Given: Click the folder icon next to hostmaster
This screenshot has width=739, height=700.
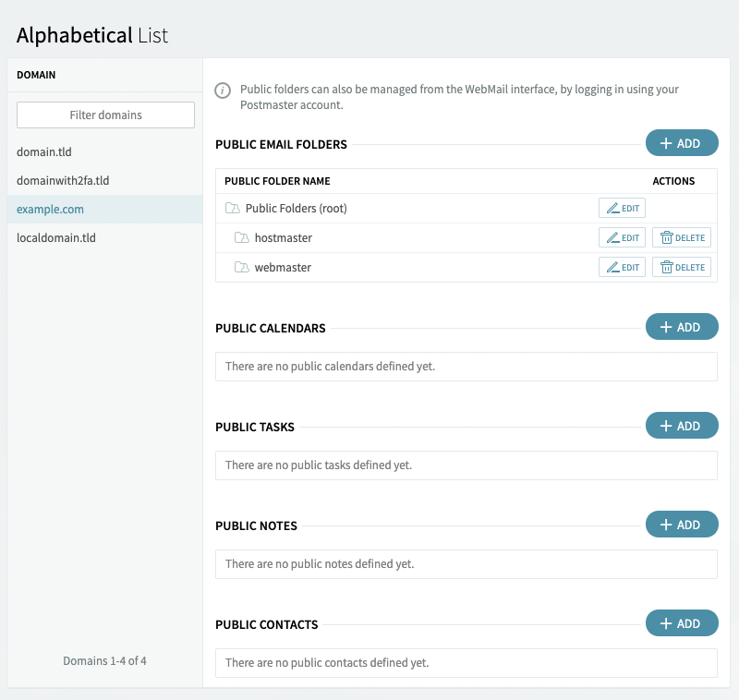Looking at the screenshot, I should pos(241,237).
